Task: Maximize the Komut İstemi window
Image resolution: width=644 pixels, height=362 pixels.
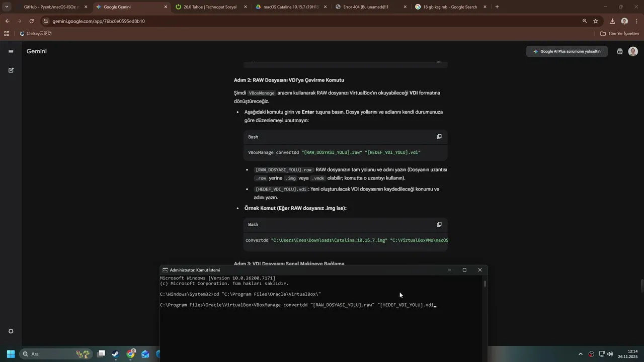Action: pyautogui.click(x=464, y=270)
